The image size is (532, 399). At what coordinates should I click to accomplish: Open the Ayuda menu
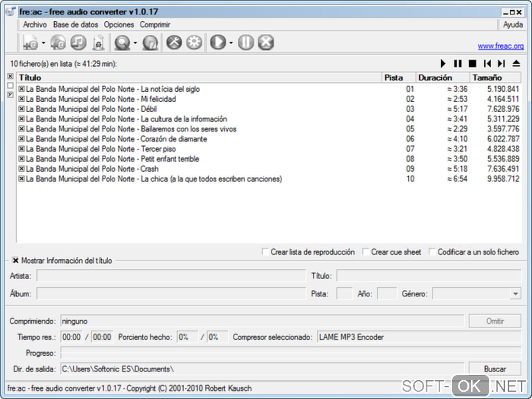(513, 25)
